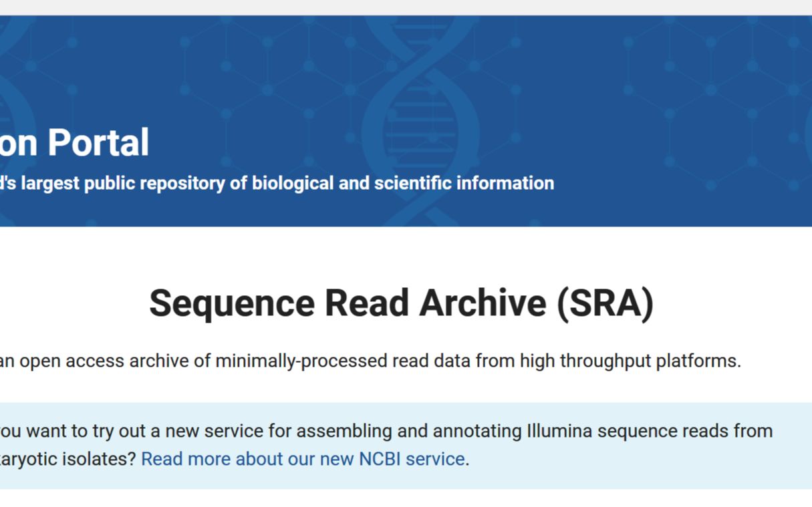812x507 pixels.
Task: Click the '(SRA)' abbreviation in the heading
Action: [605, 303]
